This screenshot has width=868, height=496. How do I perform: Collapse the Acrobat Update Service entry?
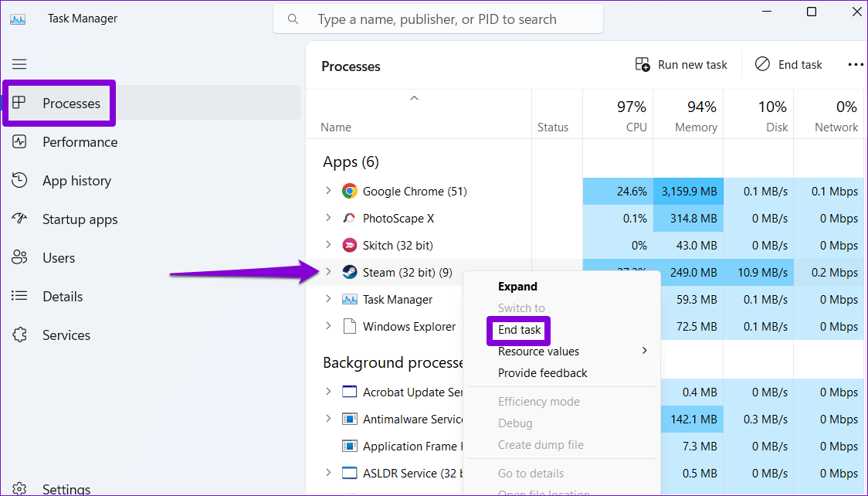coord(329,392)
